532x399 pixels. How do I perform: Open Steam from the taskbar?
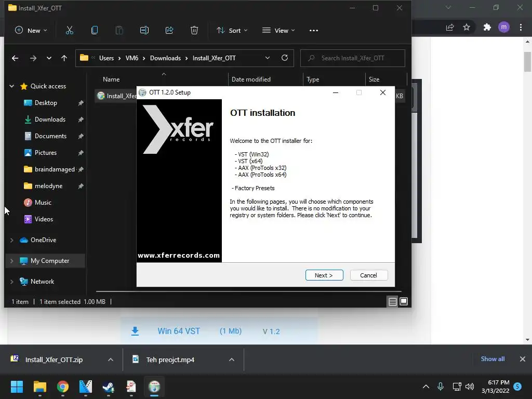tap(109, 387)
